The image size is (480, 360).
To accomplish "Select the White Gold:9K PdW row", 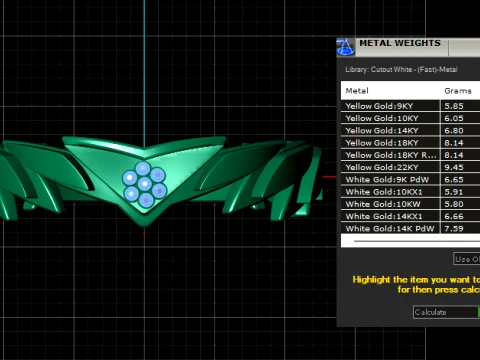I will [410, 180].
